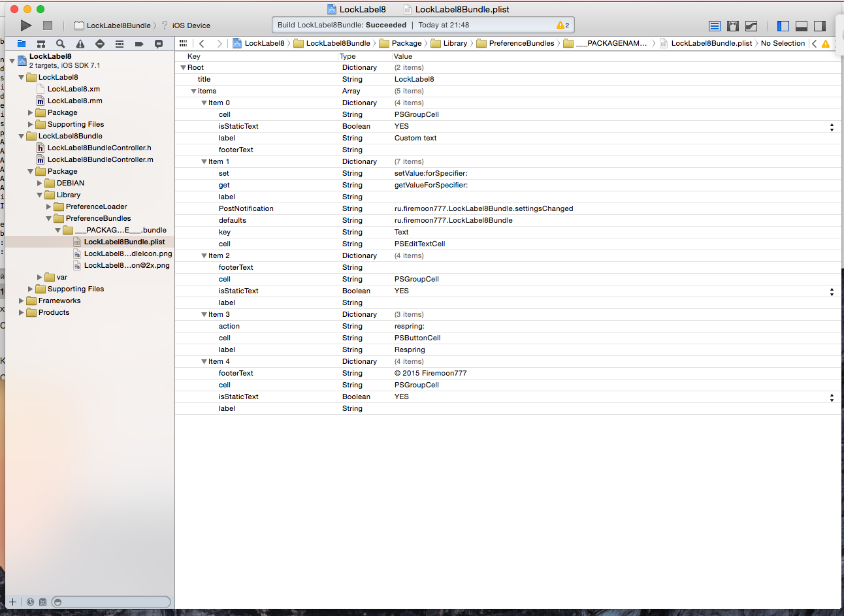Select LockLabel8Bundle.plist in navigator
The image size is (844, 616).
[x=124, y=242]
